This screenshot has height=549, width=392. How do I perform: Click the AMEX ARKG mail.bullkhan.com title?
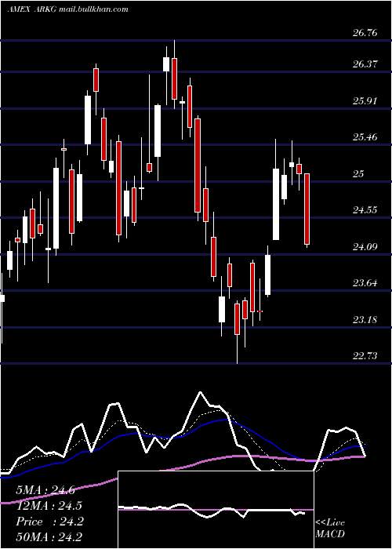tap(68, 9)
